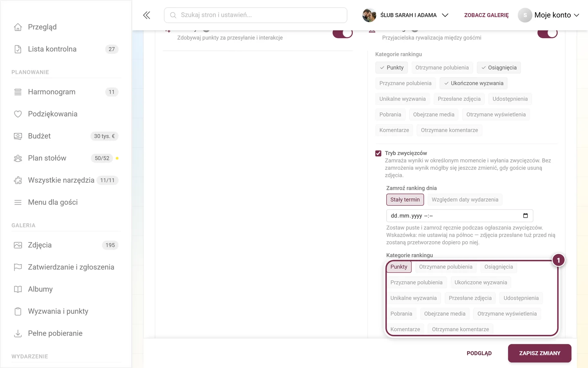Collapse sidebar with double chevron icon
This screenshot has height=368, width=588.
pos(147,15)
